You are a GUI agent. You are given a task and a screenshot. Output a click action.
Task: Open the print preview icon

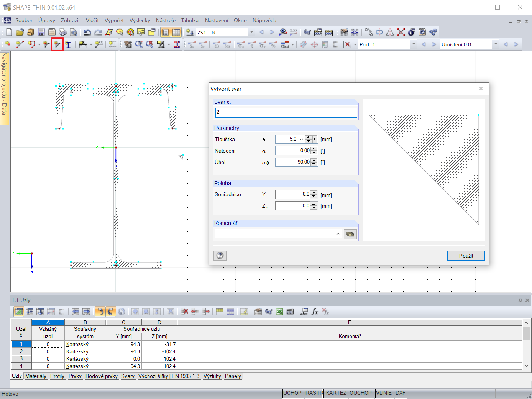coord(74,32)
